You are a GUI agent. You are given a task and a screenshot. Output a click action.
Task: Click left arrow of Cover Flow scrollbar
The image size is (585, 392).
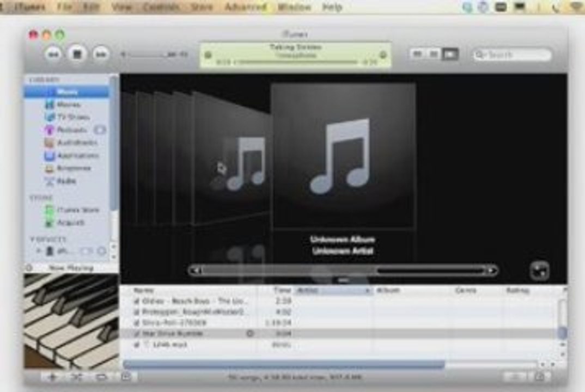point(196,271)
